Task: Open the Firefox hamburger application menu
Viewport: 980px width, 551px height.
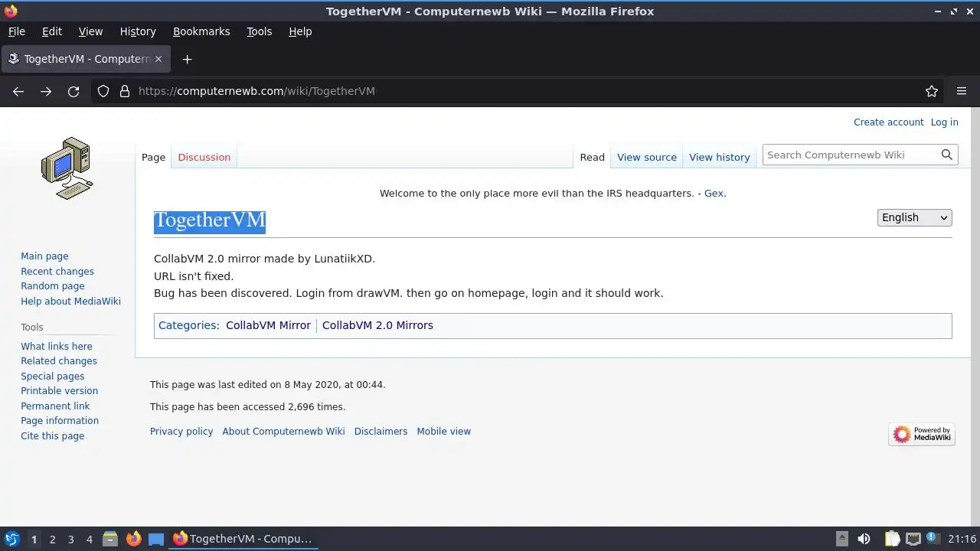Action: (962, 91)
